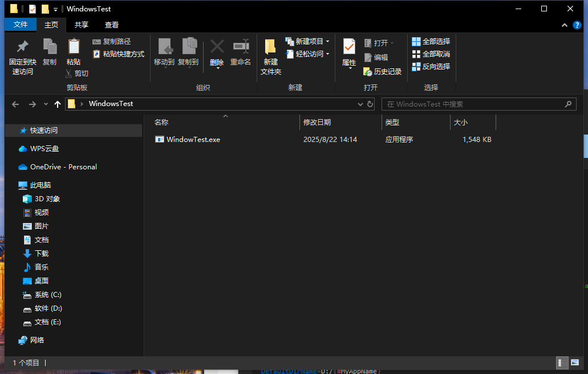This screenshot has height=374, width=588.
Task: Click the Up one level arrow
Action: (x=58, y=104)
